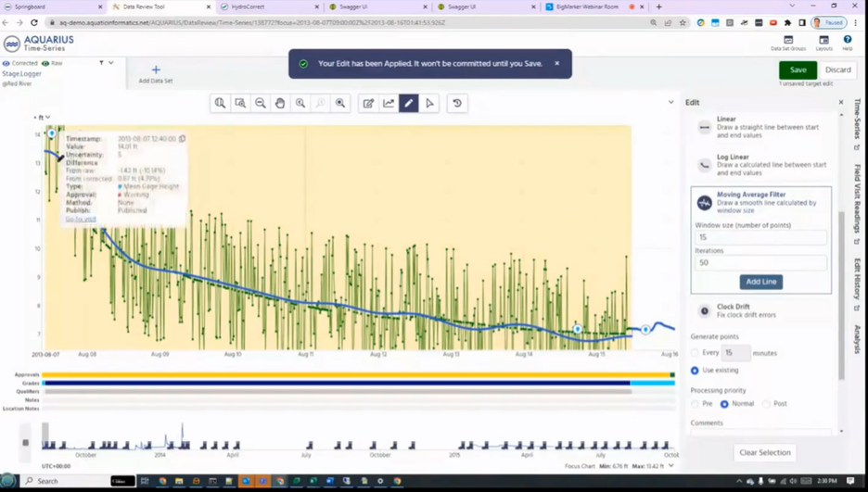Reload the browser page
This screenshot has height=492, width=868.
tap(34, 22)
